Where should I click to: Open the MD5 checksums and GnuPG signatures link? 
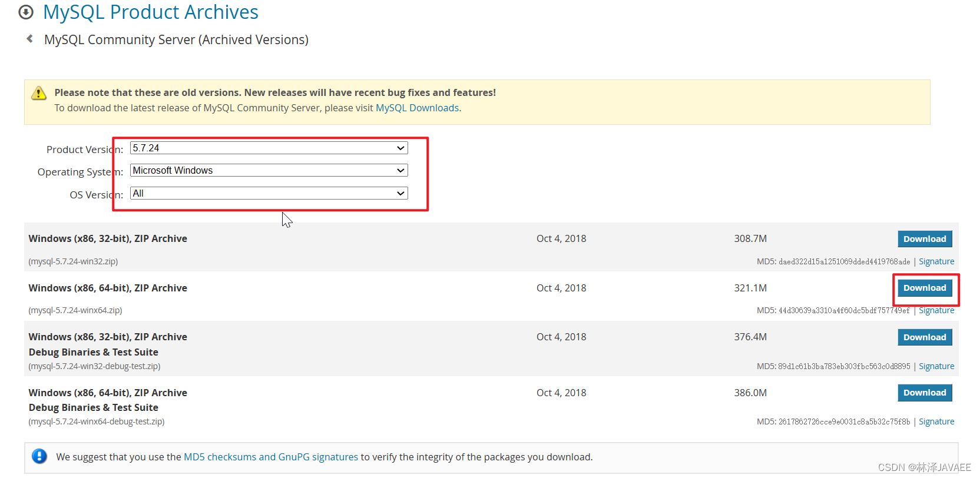(x=271, y=457)
